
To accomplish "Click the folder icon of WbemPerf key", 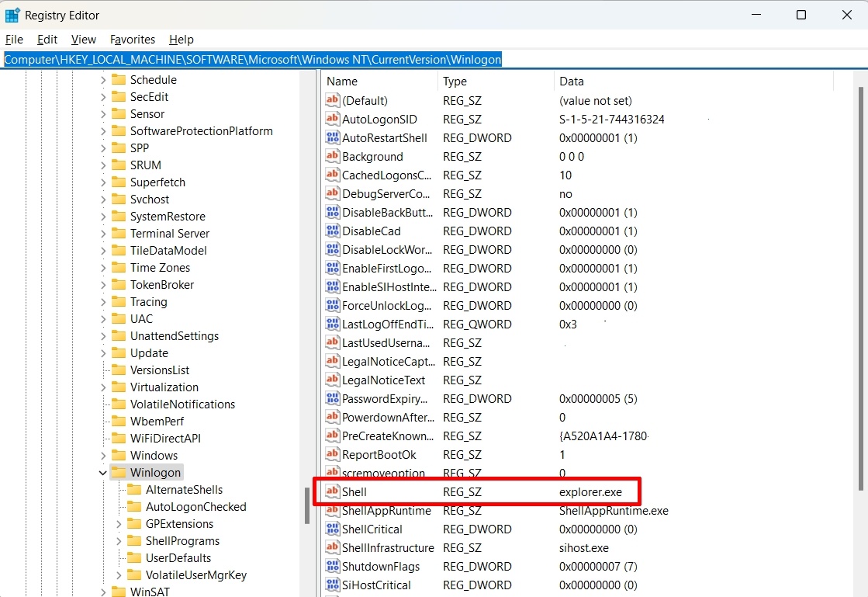I will point(119,421).
